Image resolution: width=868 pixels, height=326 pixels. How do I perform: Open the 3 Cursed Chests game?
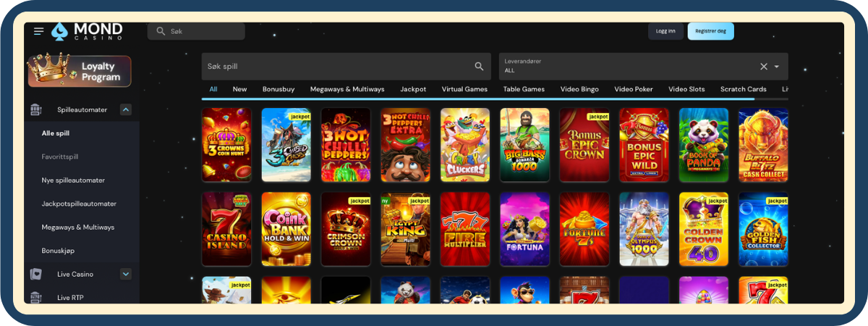point(286,145)
